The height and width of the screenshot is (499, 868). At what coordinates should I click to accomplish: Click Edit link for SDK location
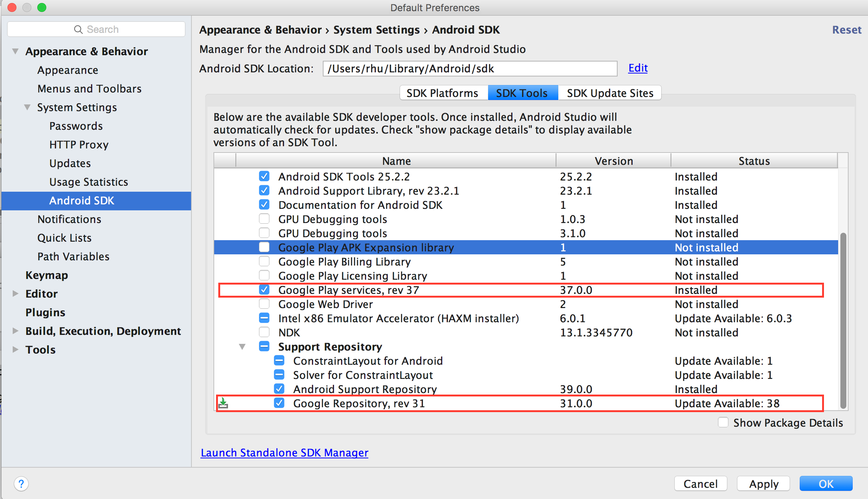click(x=638, y=68)
